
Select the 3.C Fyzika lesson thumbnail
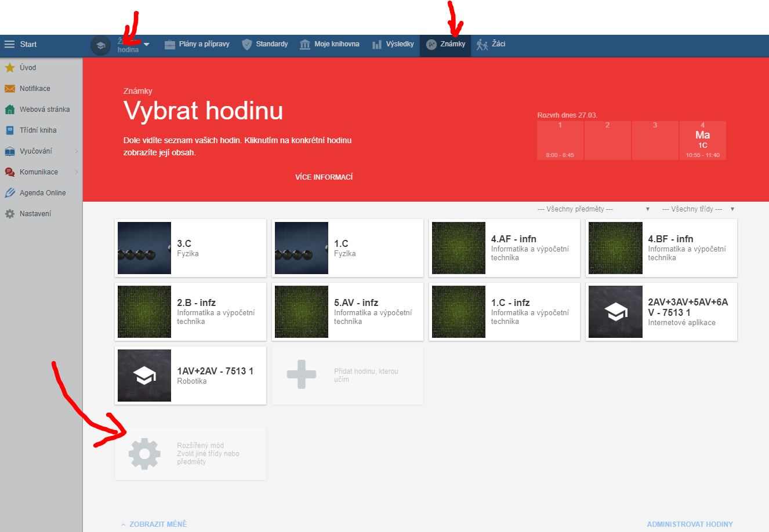coord(144,248)
